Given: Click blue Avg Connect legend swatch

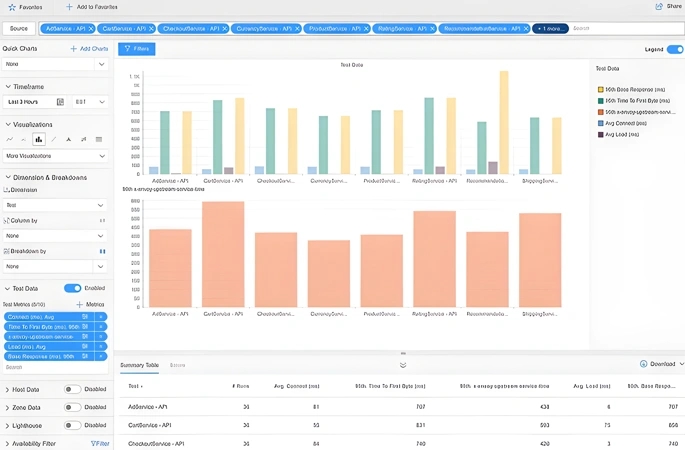Looking at the screenshot, I should pos(601,124).
